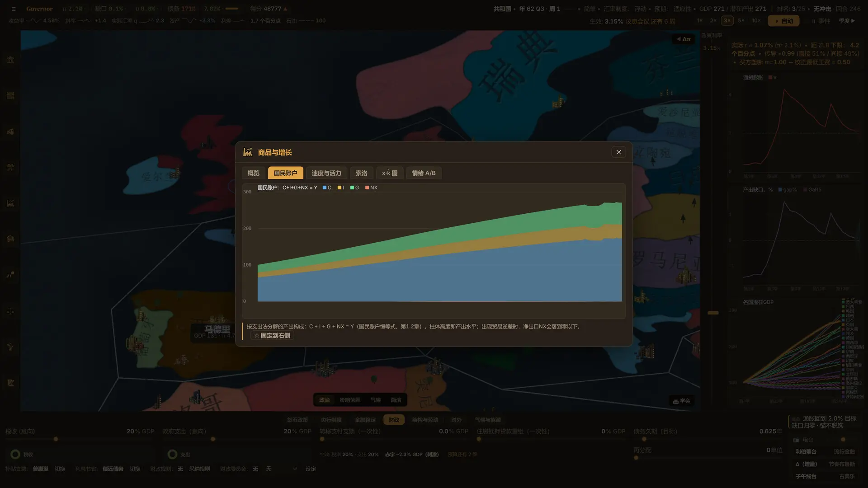
Task: Adjust the 政府支出 (意向) slider
Action: coord(237,439)
